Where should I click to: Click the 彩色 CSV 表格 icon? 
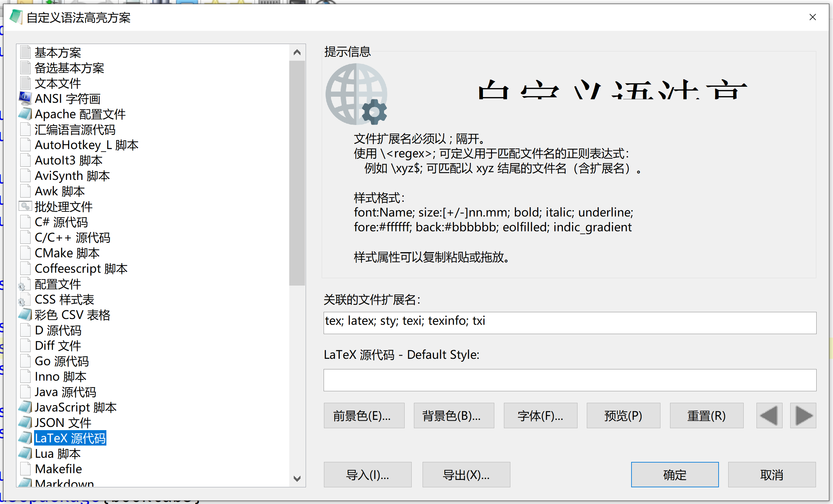coord(25,315)
